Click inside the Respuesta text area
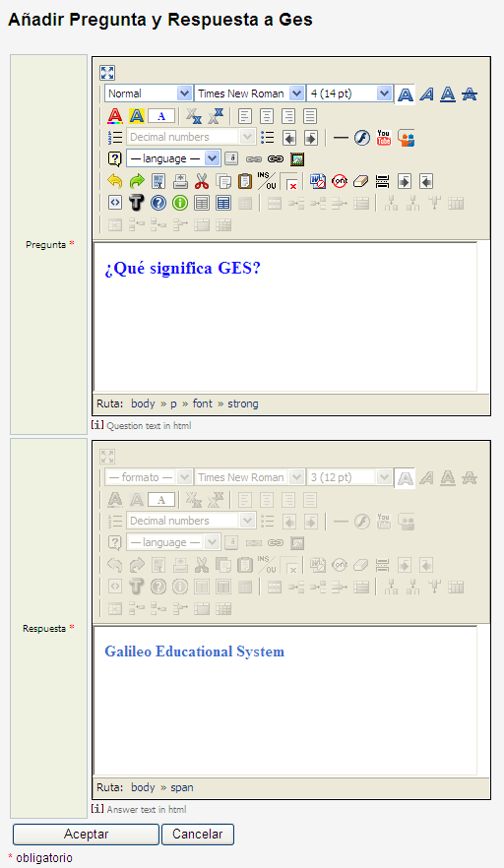The width and height of the screenshot is (504, 868). coord(285,701)
